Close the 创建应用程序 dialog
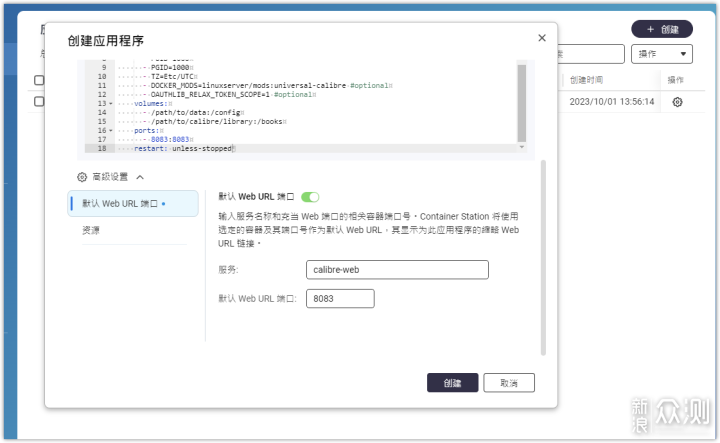The height and width of the screenshot is (443, 720). tap(542, 38)
